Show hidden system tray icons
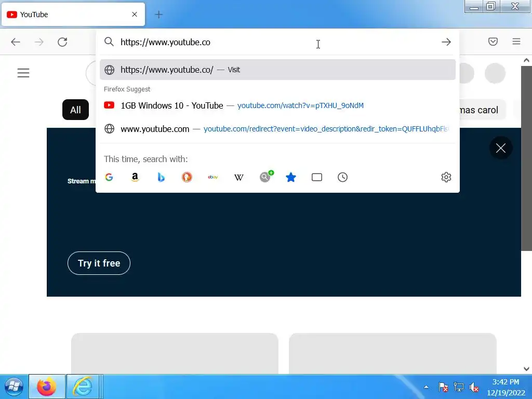The width and height of the screenshot is (532, 399). 427,387
